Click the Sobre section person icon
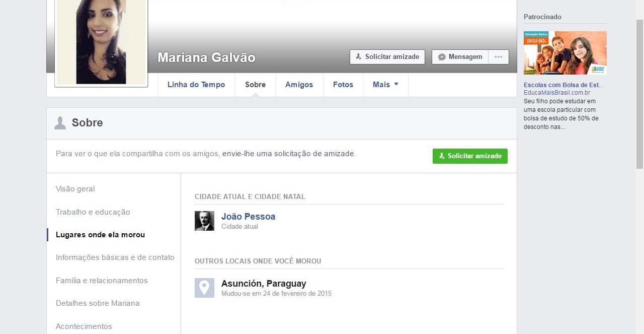644x334 pixels. pyautogui.click(x=60, y=123)
